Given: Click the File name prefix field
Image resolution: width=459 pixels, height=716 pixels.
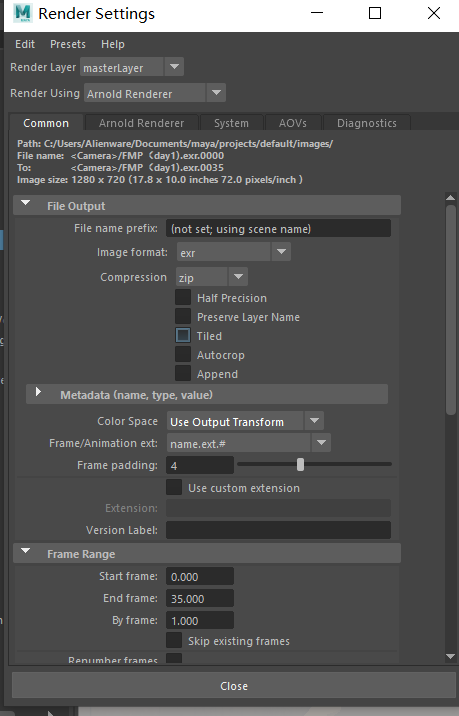Looking at the screenshot, I should click(x=278, y=228).
